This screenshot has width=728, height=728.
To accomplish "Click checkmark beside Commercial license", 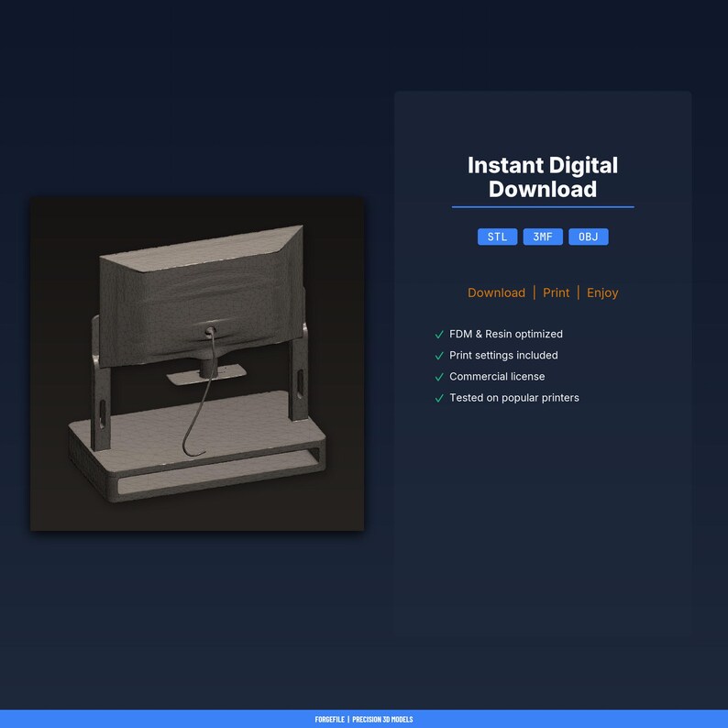I will coord(439,377).
